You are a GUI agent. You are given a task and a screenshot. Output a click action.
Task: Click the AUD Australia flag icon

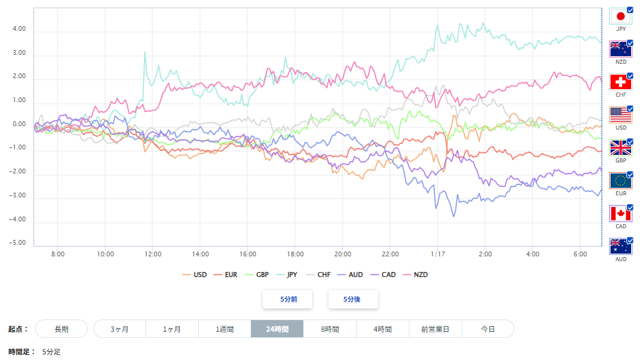pyautogui.click(x=620, y=247)
